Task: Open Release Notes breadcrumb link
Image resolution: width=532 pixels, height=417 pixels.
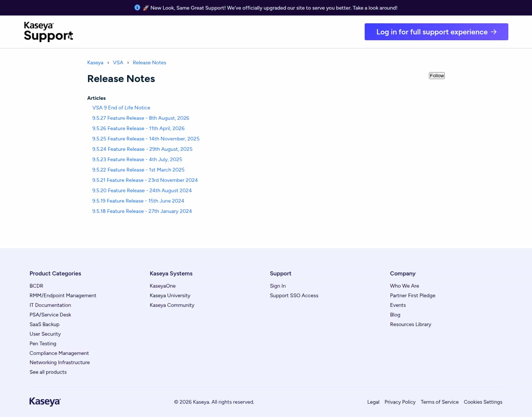Action: pos(149,62)
